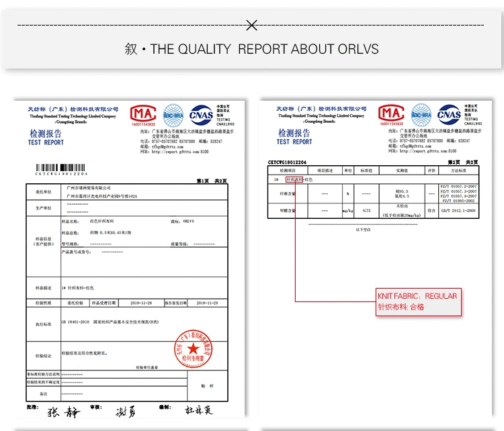Click the X mark in the header divider
This screenshot has height=431, width=504.
click(x=252, y=25)
